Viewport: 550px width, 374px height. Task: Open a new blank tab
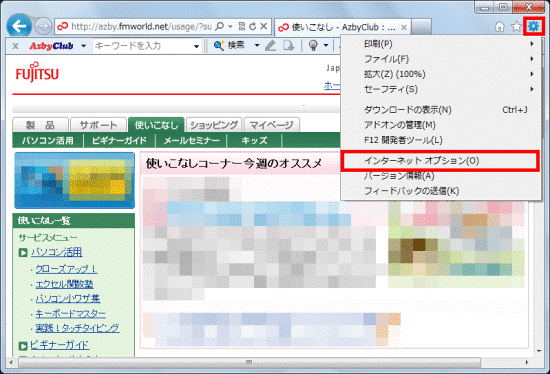pos(421,27)
